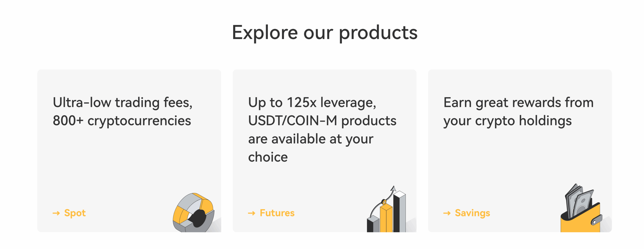Click the word choice in Futures card
The height and width of the screenshot is (249, 644).
(x=268, y=157)
